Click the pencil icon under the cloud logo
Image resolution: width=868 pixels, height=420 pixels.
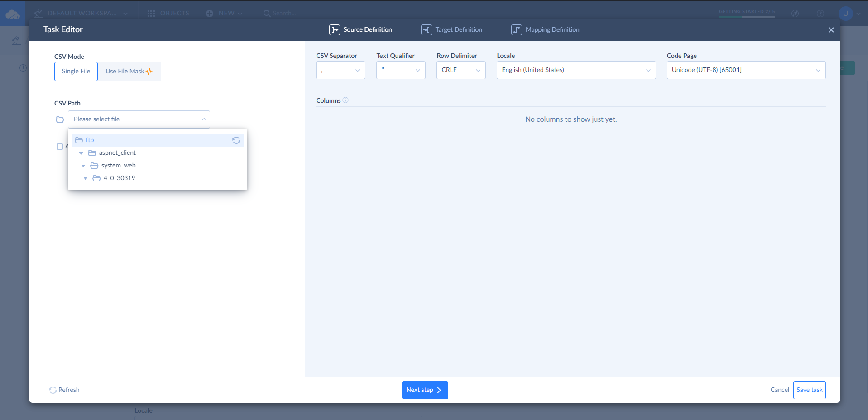tap(16, 41)
